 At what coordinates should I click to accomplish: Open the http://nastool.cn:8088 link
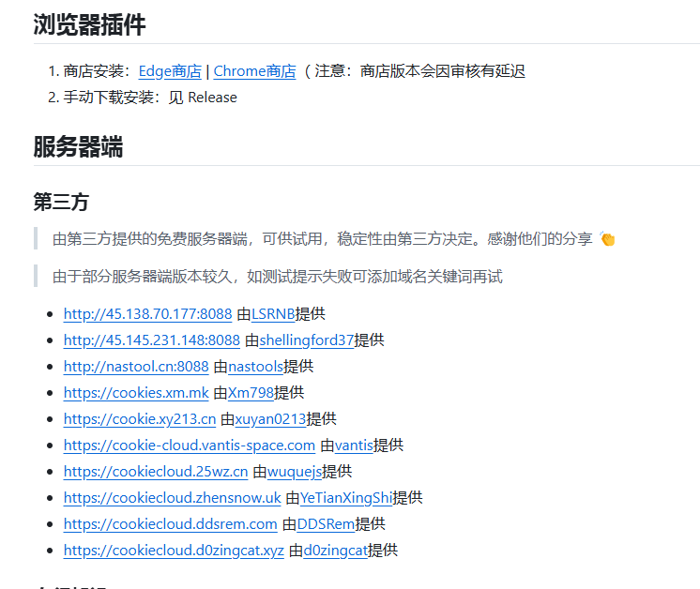[x=136, y=367]
